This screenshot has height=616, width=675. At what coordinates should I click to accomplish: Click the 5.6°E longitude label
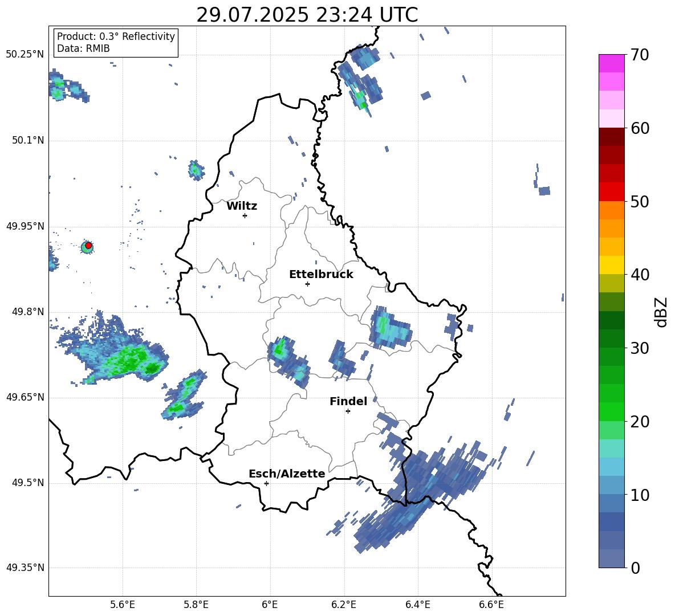click(x=123, y=605)
